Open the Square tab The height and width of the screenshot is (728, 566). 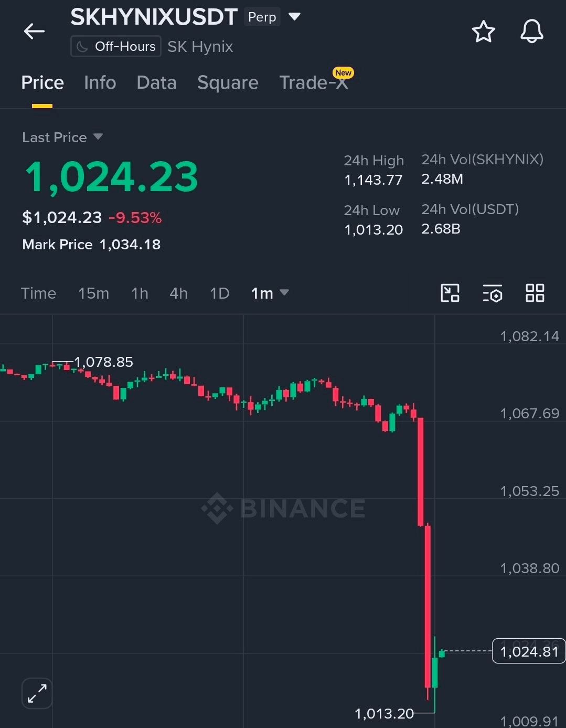(228, 83)
